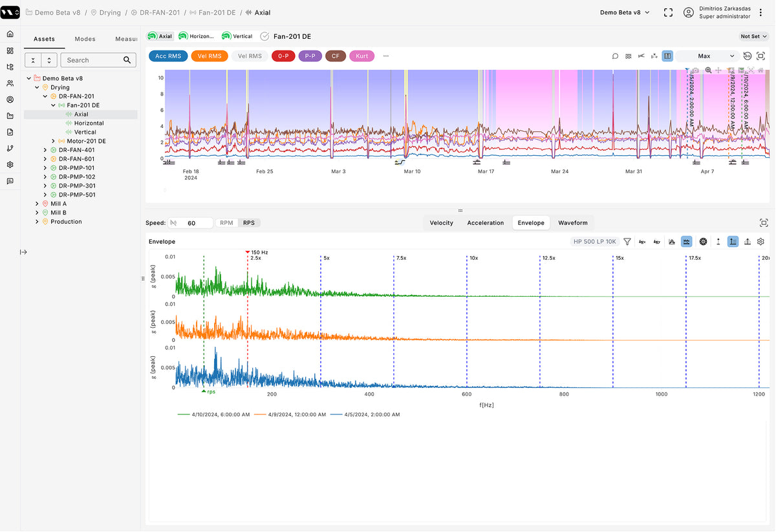Toggle the Acc RMS metric pill
The height and width of the screenshot is (532, 776).
click(168, 56)
